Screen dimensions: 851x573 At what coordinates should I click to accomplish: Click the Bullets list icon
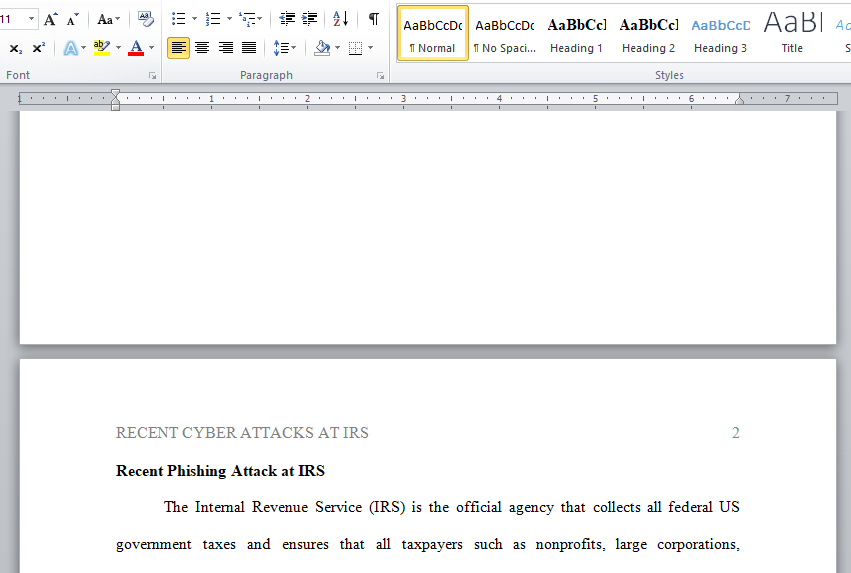(179, 20)
